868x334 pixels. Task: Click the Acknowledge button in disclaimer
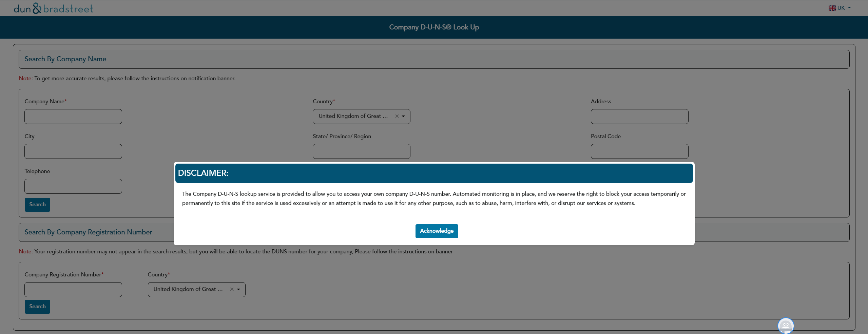437,231
